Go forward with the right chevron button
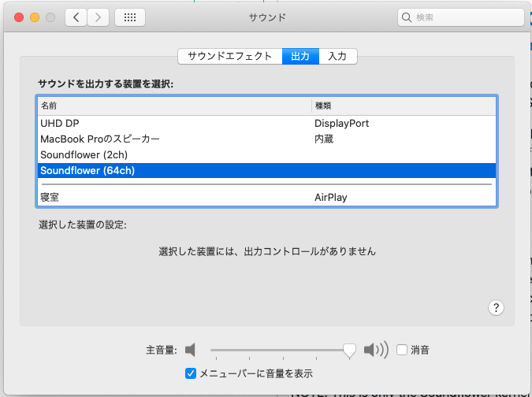The width and height of the screenshot is (532, 397). coord(98,17)
